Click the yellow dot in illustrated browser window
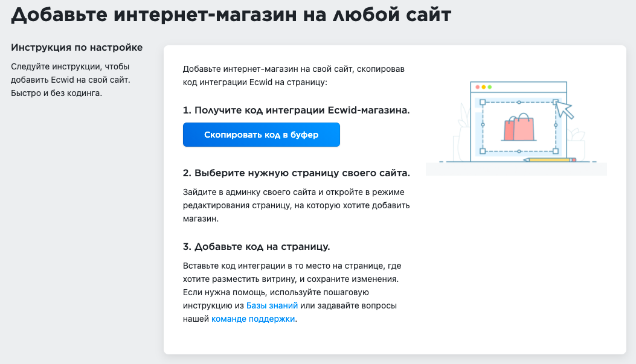 (x=483, y=87)
